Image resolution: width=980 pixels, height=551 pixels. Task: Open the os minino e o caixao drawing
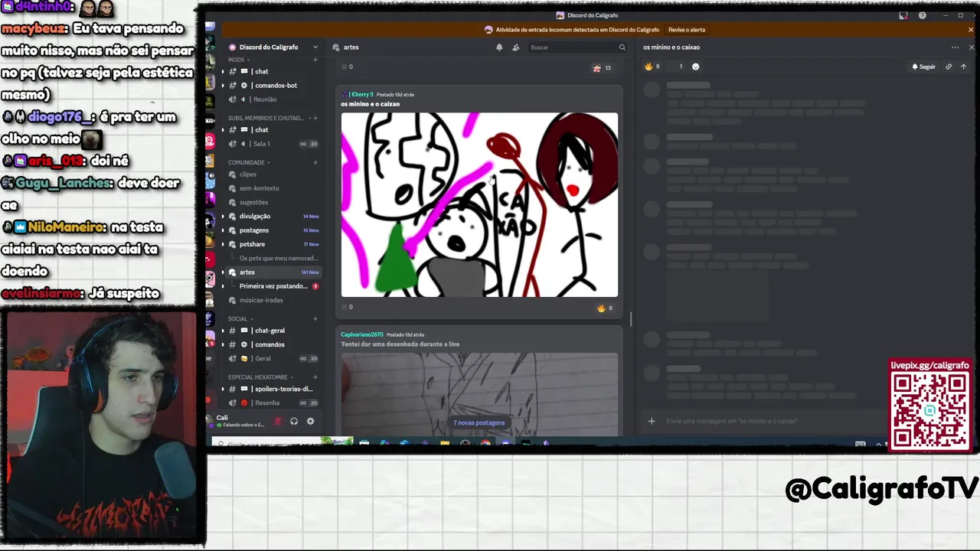(479, 204)
